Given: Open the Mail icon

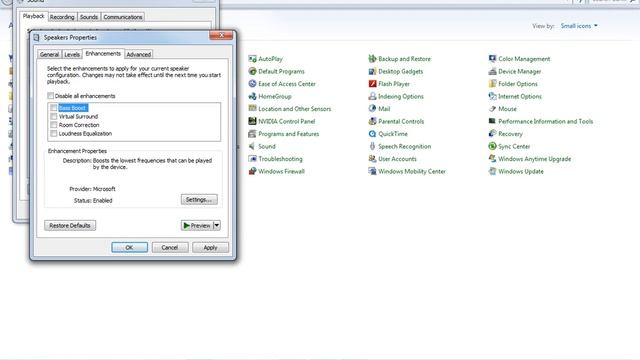Looking at the screenshot, I should click(x=372, y=109).
